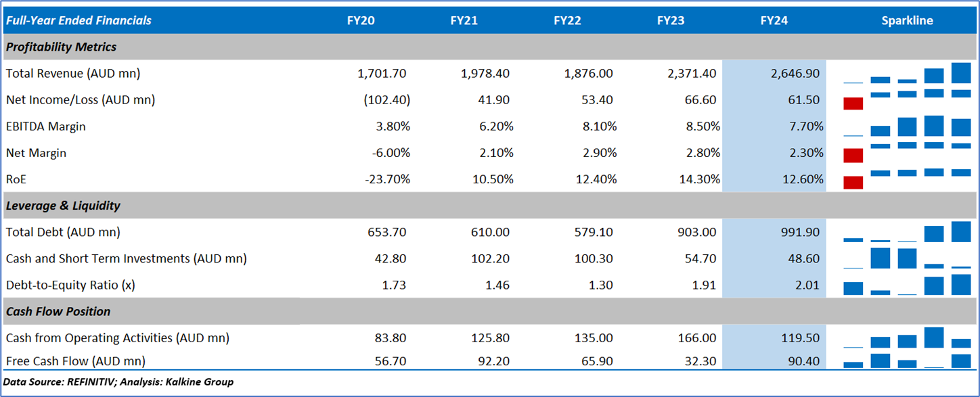Viewport: 980px width, 397px height.
Task: Click the EBITDA Margin sparkline
Action: coord(907,126)
